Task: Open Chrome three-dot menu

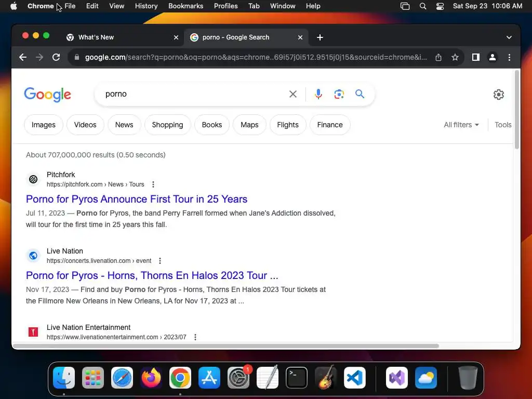Action: 509,57
